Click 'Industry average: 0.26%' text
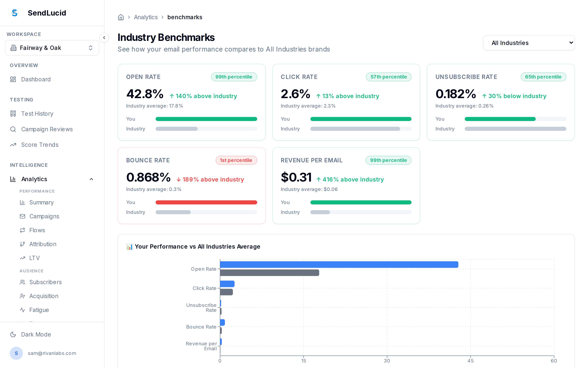The image size is (588, 368). (464, 106)
